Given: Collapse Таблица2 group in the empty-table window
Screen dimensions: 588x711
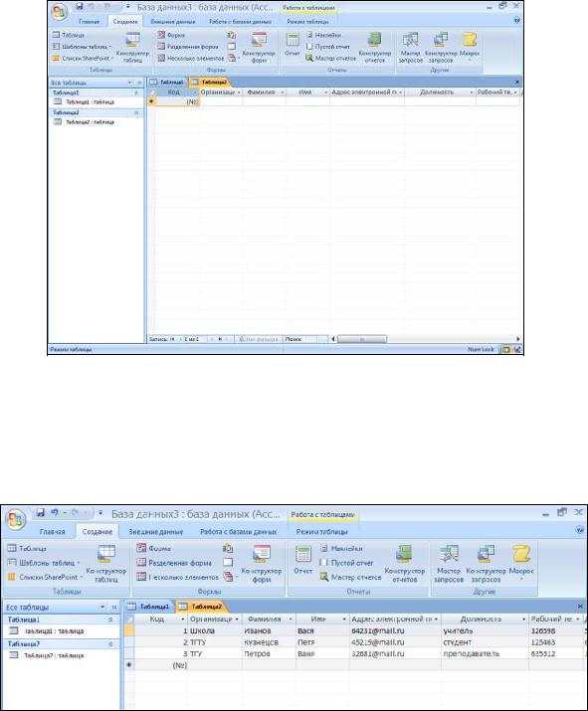Looking at the screenshot, I should pyautogui.click(x=136, y=112).
